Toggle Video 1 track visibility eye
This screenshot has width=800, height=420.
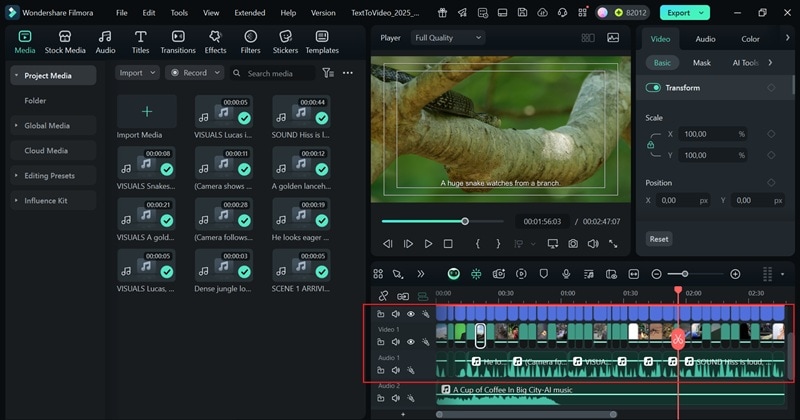pyautogui.click(x=411, y=342)
